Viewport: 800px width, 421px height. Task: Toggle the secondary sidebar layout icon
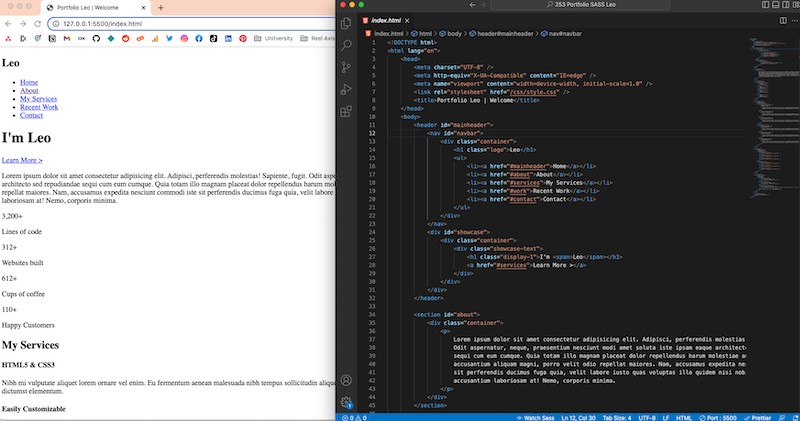coord(786,5)
